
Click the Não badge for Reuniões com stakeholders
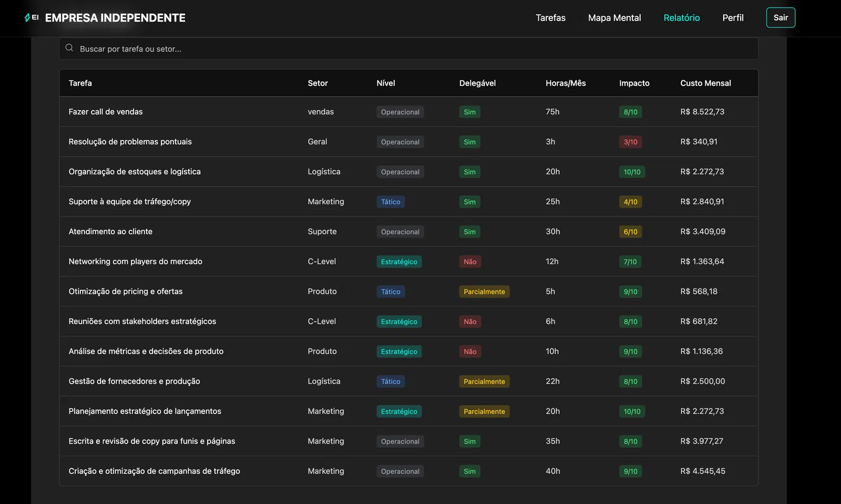coord(470,322)
